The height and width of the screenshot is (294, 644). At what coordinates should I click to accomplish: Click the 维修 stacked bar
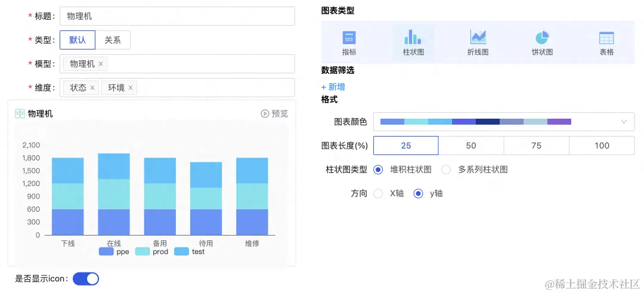click(252, 196)
